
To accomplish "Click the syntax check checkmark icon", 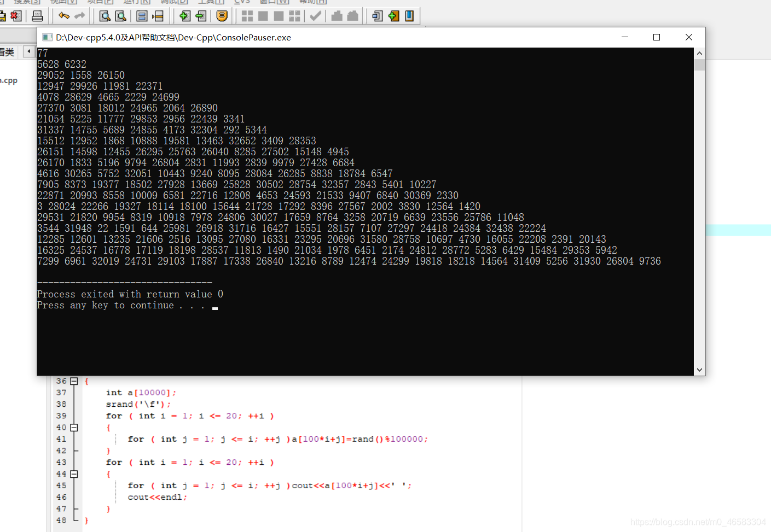I will (x=315, y=16).
